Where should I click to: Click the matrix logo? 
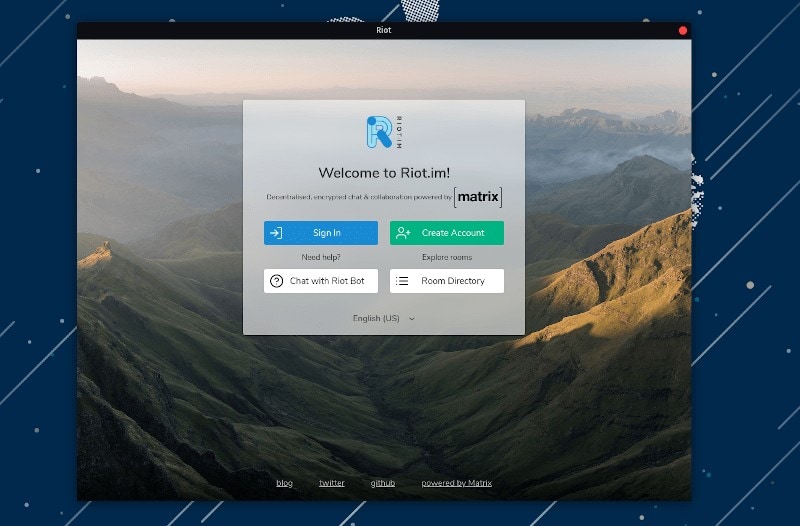(478, 197)
